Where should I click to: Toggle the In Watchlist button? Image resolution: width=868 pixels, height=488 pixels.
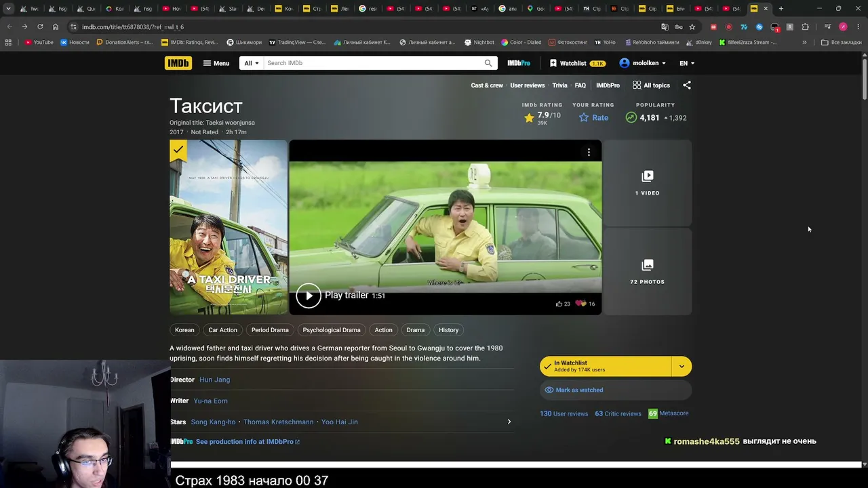pos(606,366)
